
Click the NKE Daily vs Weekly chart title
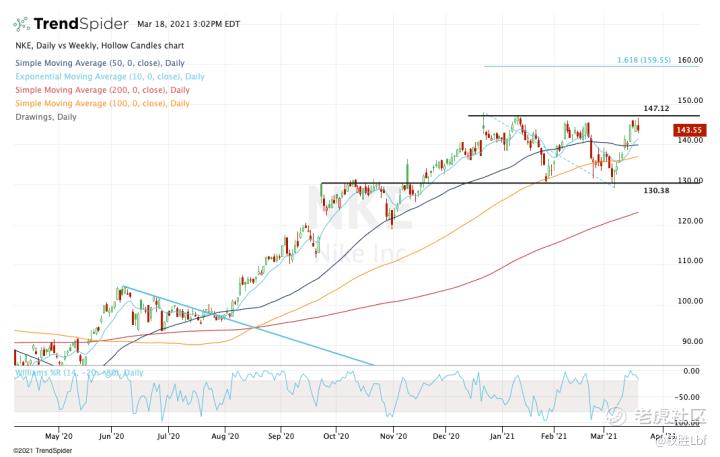click(100, 46)
